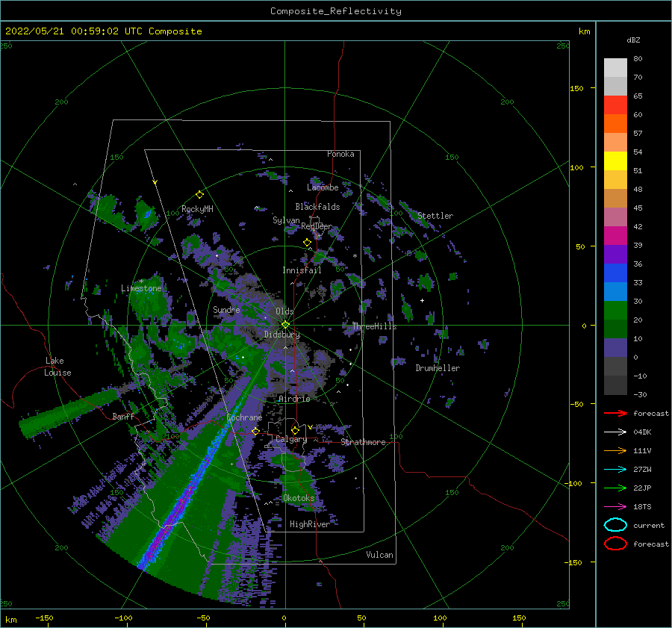Image resolution: width=672 pixels, height=628 pixels.
Task: Click the current legend label
Action: [x=649, y=525]
